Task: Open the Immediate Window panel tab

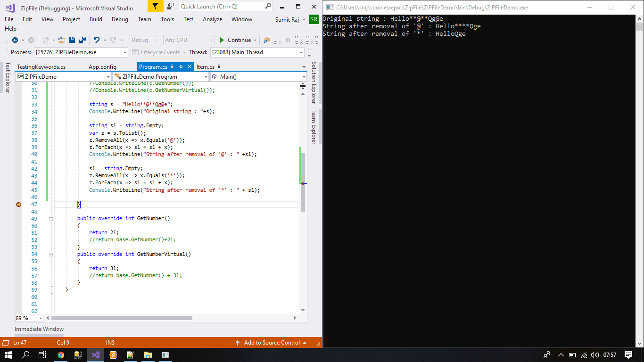Action: (x=39, y=329)
